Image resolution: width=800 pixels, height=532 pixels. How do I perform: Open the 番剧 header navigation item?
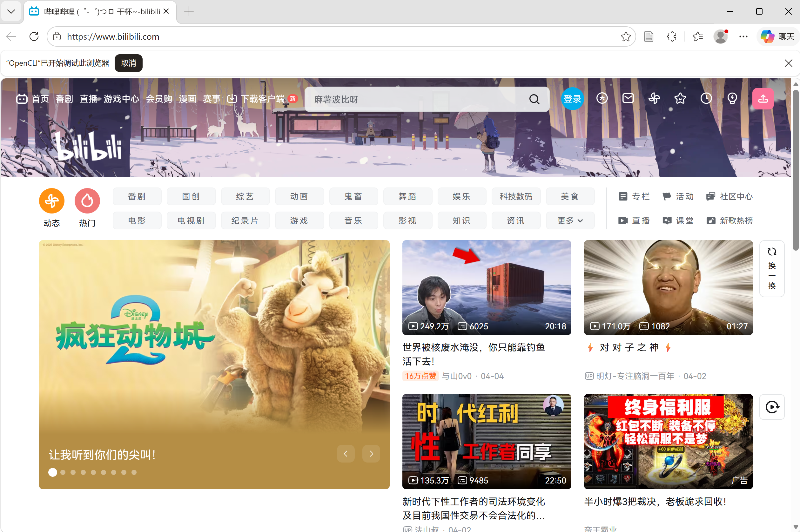pyautogui.click(x=64, y=99)
